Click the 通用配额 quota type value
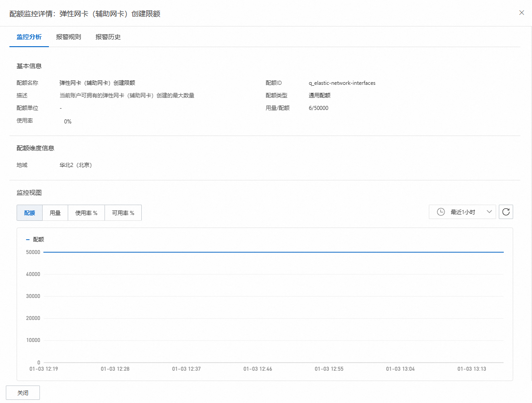Screen dimensions: 532x403 click(x=319, y=96)
